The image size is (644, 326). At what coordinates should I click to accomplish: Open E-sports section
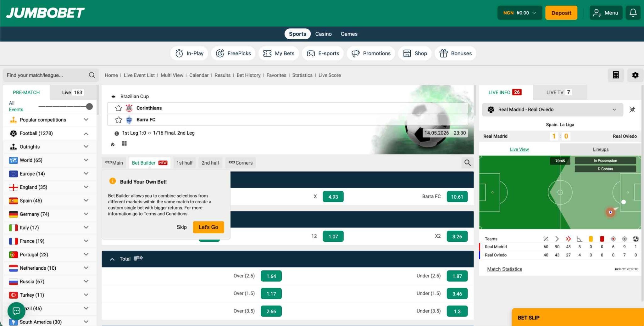[323, 53]
